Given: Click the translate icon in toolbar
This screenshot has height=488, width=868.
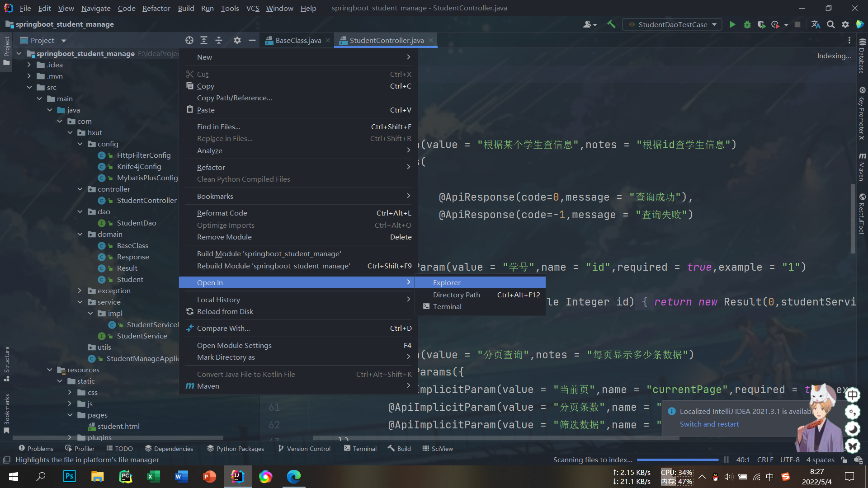Looking at the screenshot, I should click(816, 24).
